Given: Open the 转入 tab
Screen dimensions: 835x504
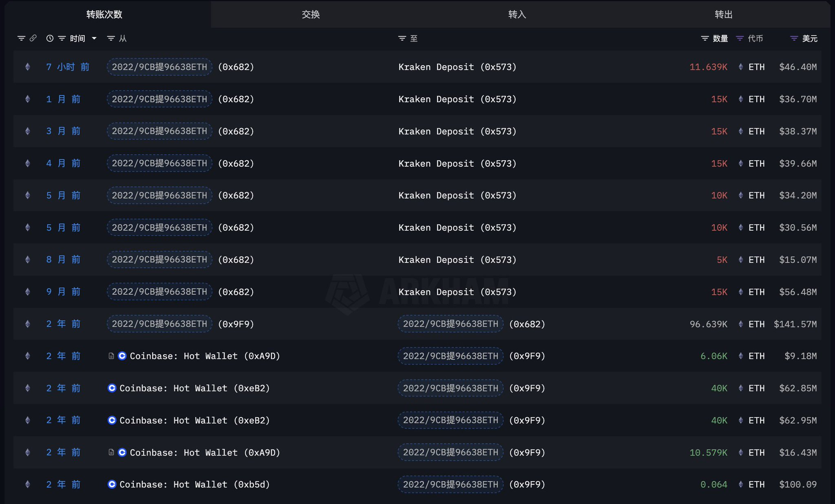Looking at the screenshot, I should coord(517,15).
